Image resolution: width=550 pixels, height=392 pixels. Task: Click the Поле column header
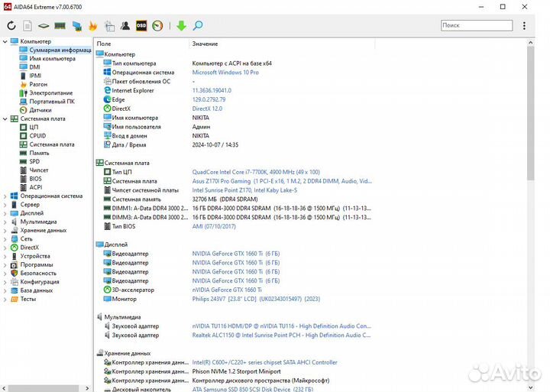tap(104, 44)
